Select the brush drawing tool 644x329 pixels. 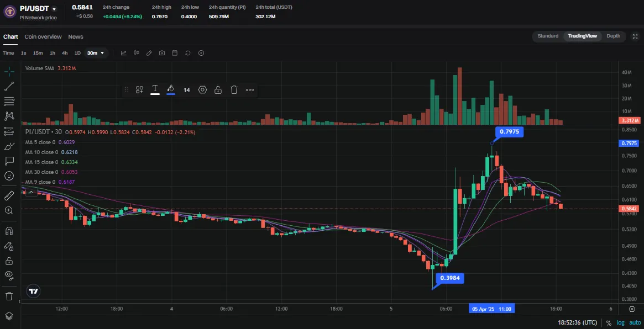(9, 146)
